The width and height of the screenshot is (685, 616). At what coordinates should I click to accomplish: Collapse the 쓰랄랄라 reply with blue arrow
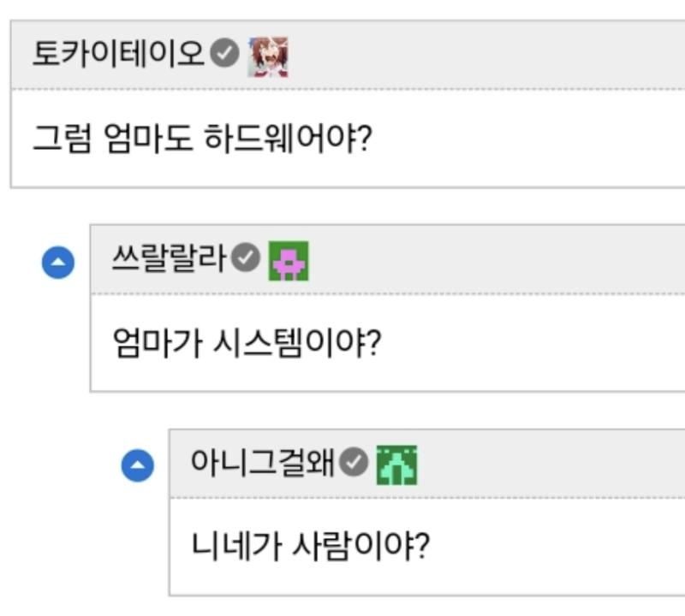[x=58, y=263]
